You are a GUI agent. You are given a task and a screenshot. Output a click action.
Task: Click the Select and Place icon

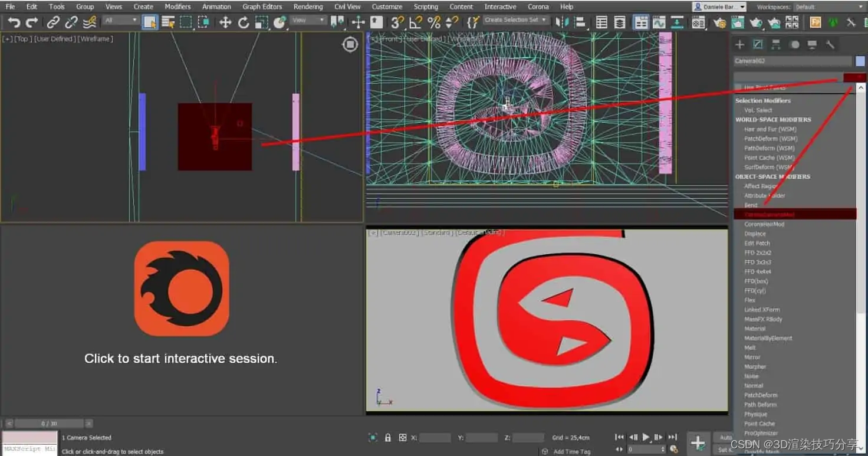pos(280,22)
